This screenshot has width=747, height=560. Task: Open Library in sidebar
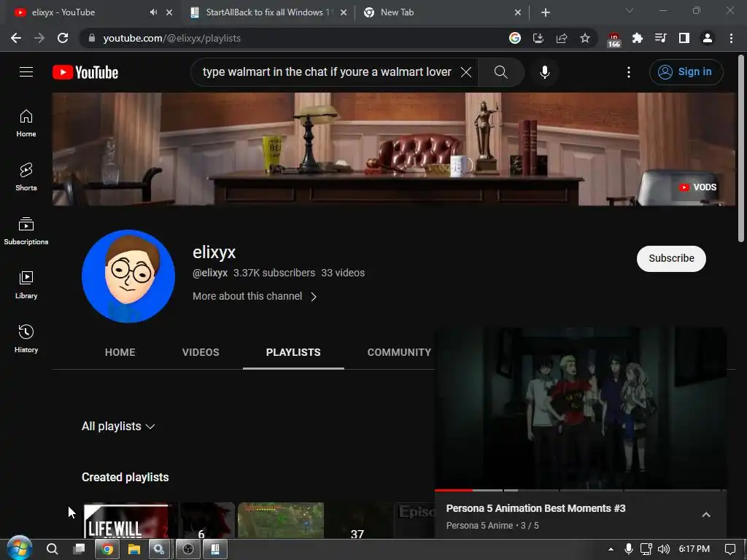(26, 285)
